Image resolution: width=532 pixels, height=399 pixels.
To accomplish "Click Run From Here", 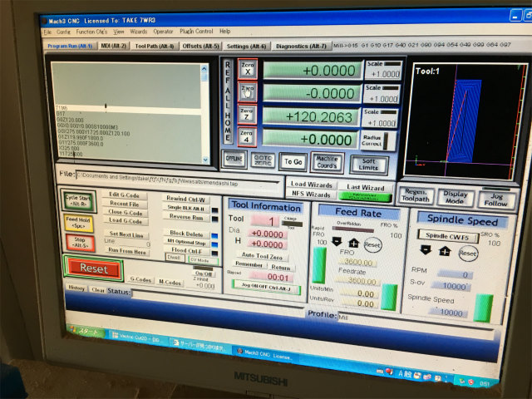I will (127, 251).
